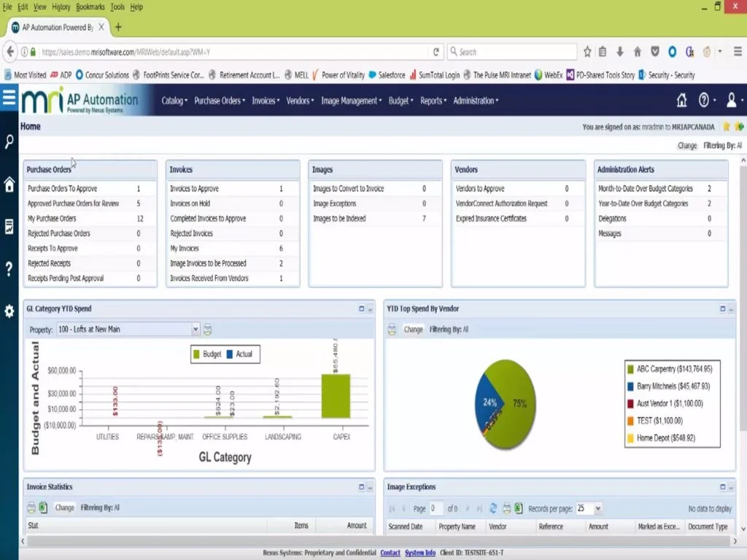747x560 pixels.
Task: Click the Excel export icon in Image Exceptions
Action: [519, 508]
